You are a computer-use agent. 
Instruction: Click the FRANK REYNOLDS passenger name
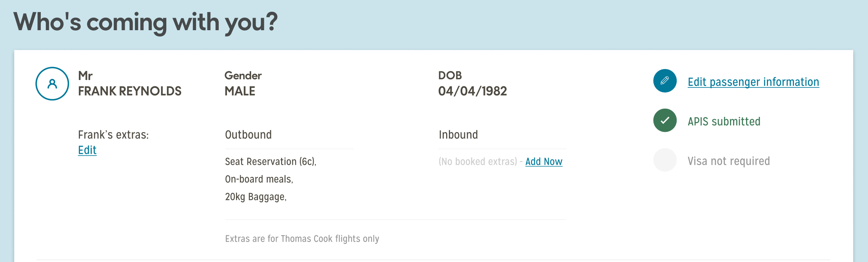(x=129, y=91)
